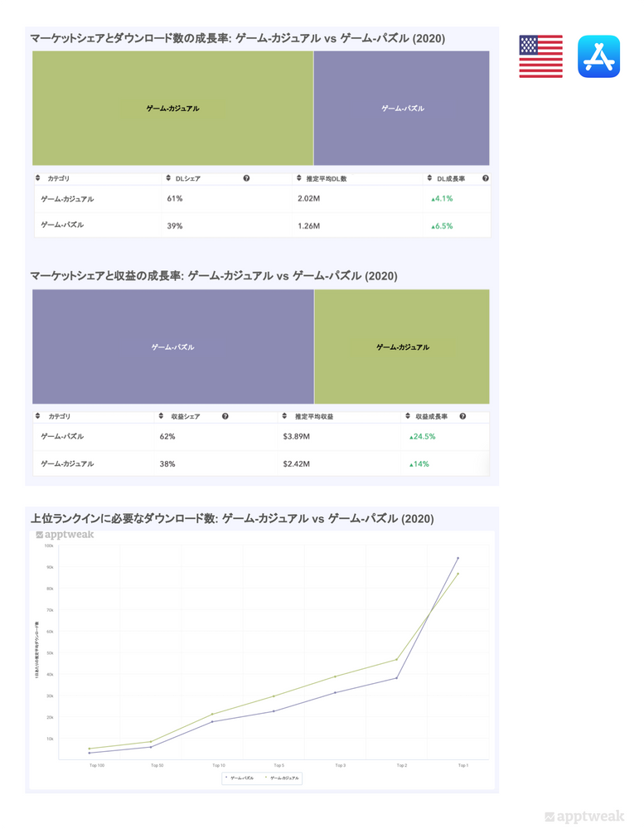This screenshot has height=829, width=644.
Task: Click the download growth chart title heading
Action: tap(237, 38)
